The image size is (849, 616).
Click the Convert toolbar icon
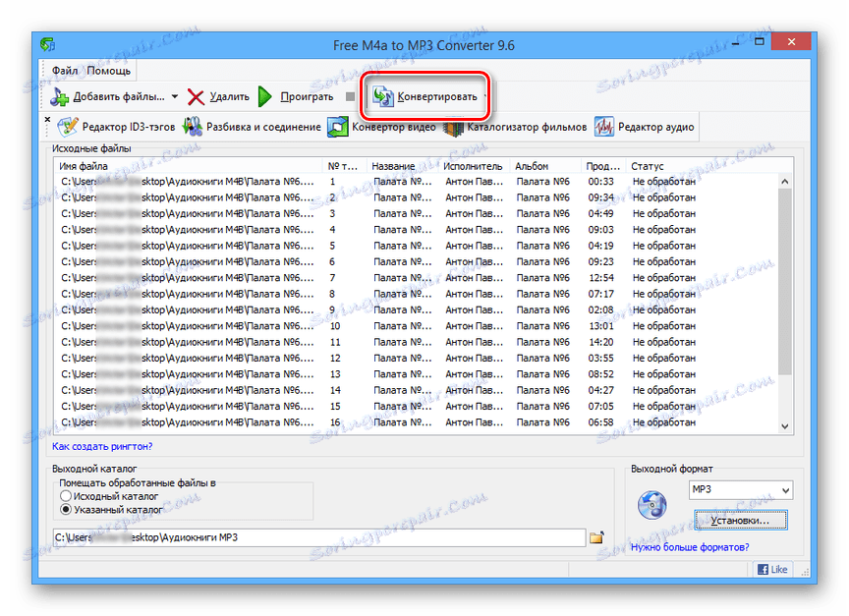point(383,97)
